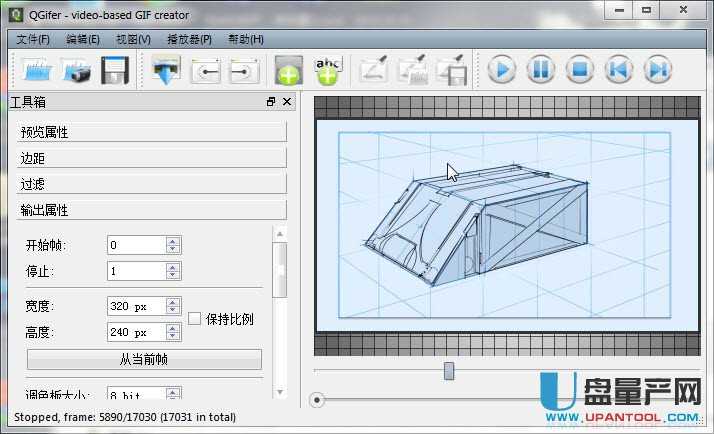Click the video position slider handle
This screenshot has width=714, height=434.
(x=449, y=371)
